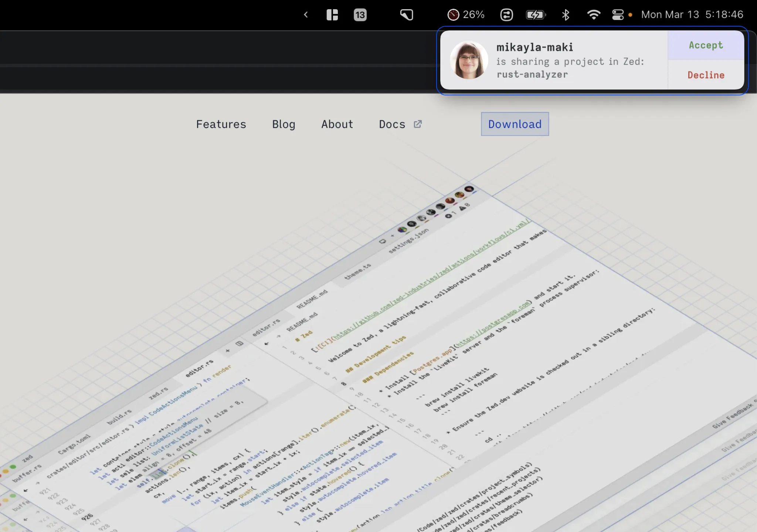Image resolution: width=757 pixels, height=532 pixels.
Task: Click the back chevron in menu bar
Action: click(x=306, y=15)
